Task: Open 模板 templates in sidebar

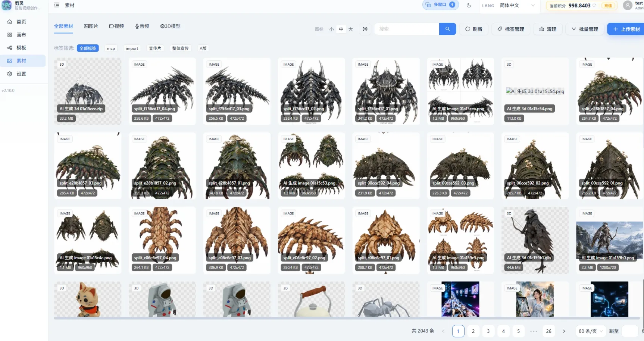Action: (x=23, y=48)
